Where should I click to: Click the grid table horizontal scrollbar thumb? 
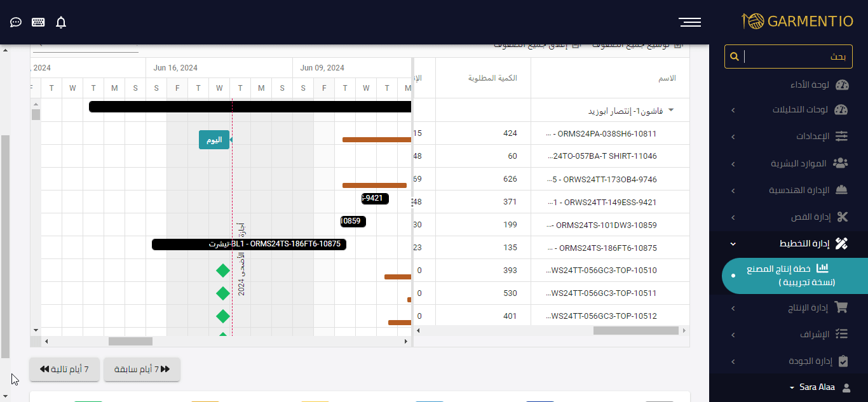[635, 330]
